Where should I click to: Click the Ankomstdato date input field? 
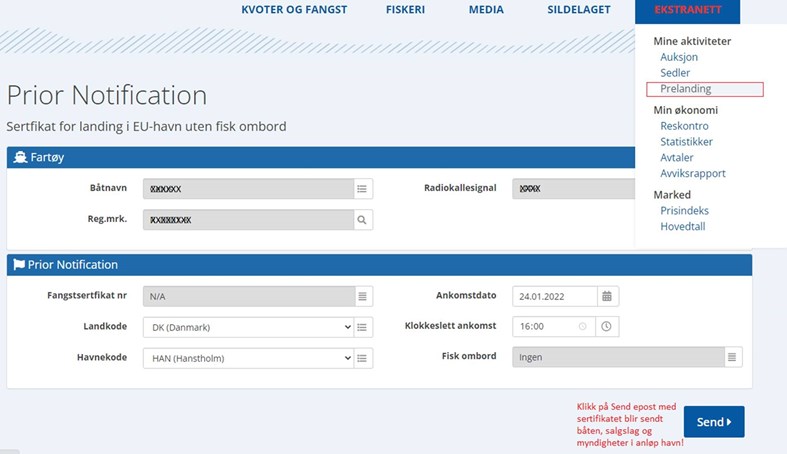pos(554,296)
